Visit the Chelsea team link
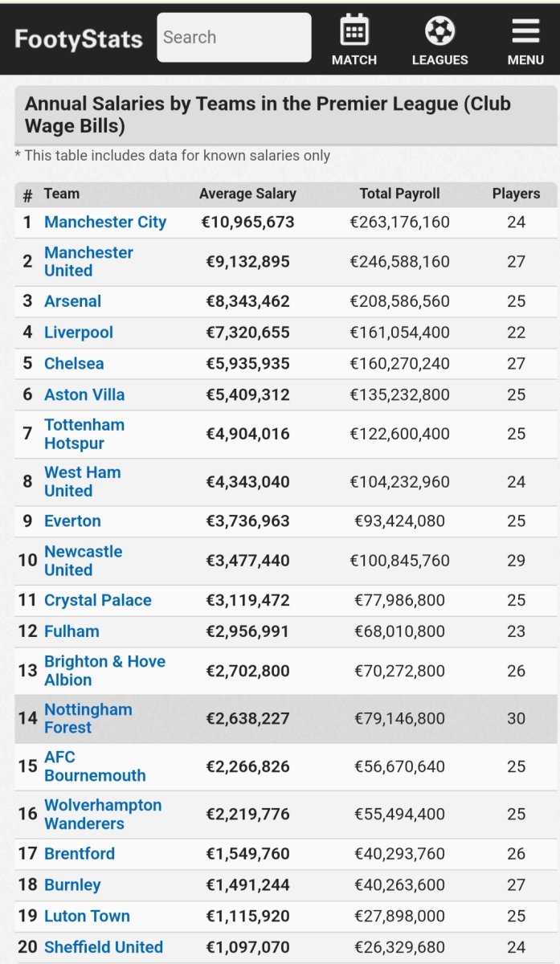Screen dimensions: 560x964 click(74, 364)
